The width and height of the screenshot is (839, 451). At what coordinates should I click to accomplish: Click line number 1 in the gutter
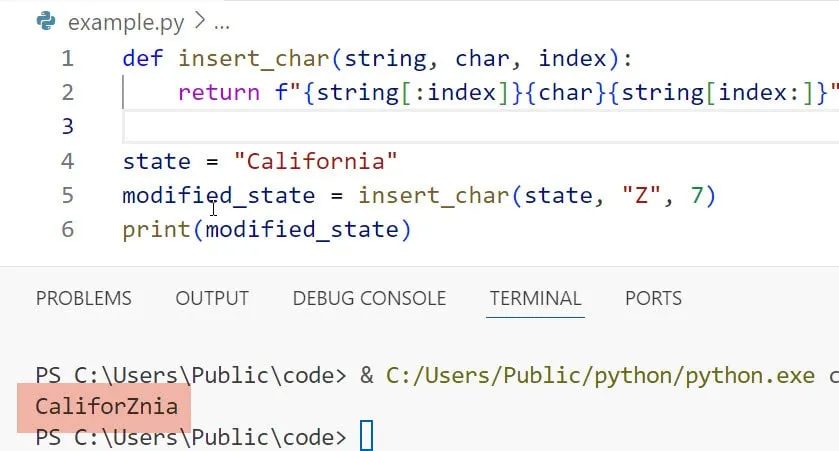tap(67, 58)
